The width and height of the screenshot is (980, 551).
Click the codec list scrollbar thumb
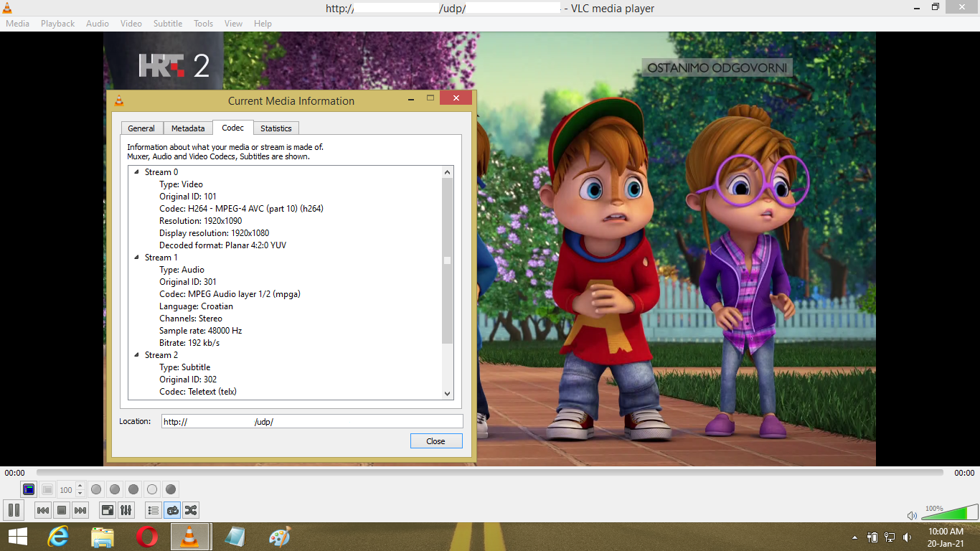point(447,261)
